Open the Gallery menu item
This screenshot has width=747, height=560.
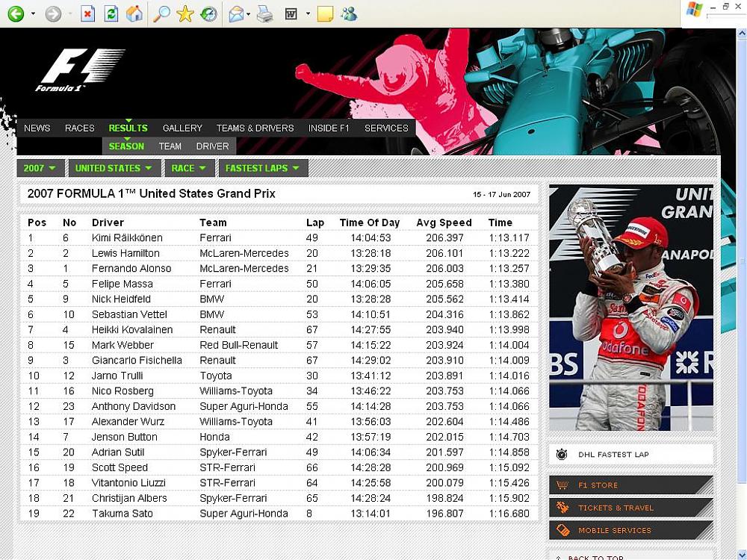[x=182, y=128]
